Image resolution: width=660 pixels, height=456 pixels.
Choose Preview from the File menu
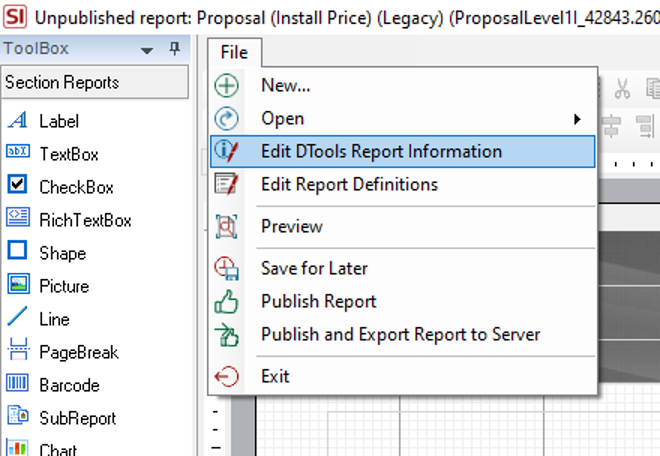[402, 227]
